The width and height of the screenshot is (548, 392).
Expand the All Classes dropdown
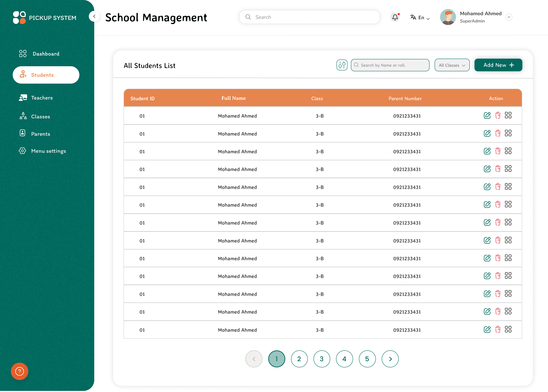point(452,65)
